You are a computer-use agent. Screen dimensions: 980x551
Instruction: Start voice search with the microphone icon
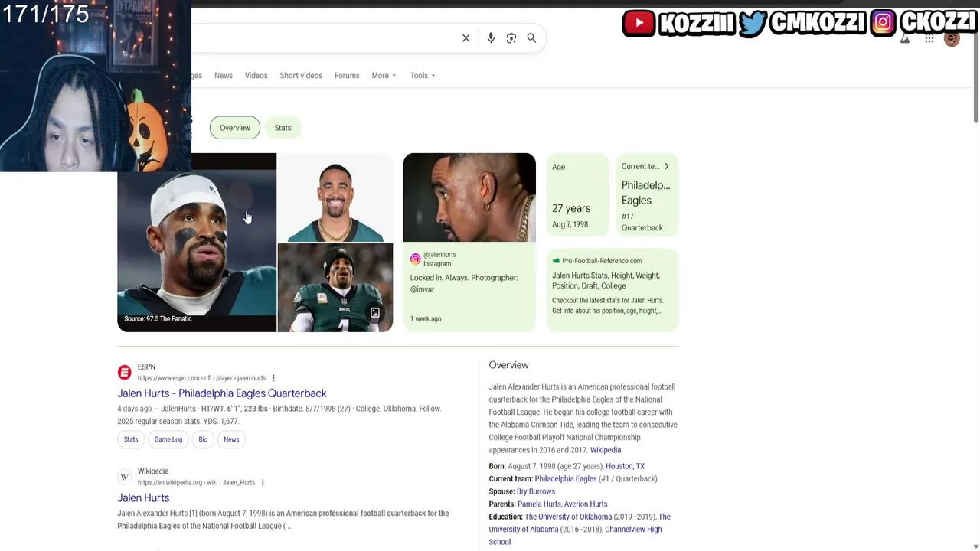tap(491, 38)
